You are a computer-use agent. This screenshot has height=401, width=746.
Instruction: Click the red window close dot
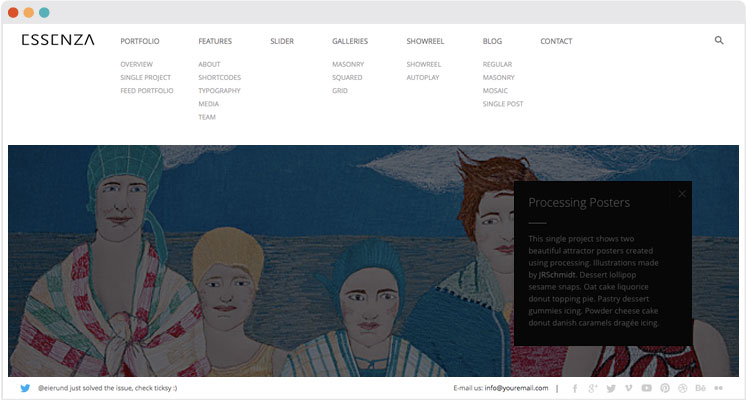[x=13, y=12]
